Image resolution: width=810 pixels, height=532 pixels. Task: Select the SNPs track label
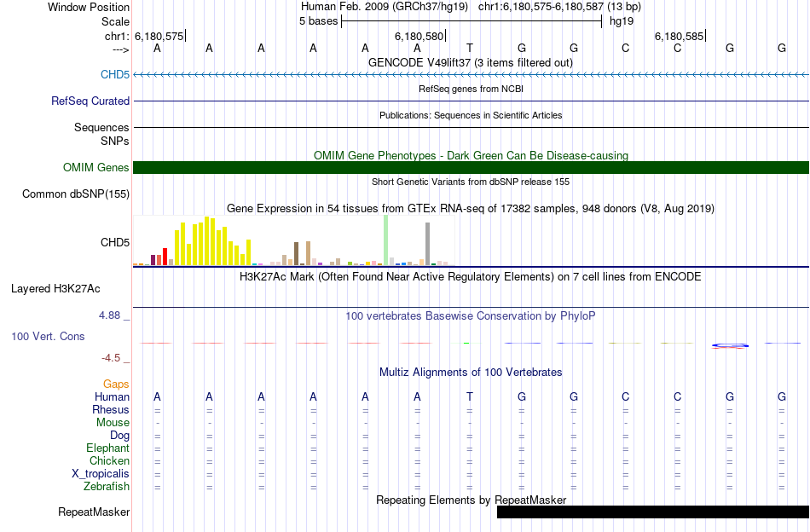click(x=115, y=141)
